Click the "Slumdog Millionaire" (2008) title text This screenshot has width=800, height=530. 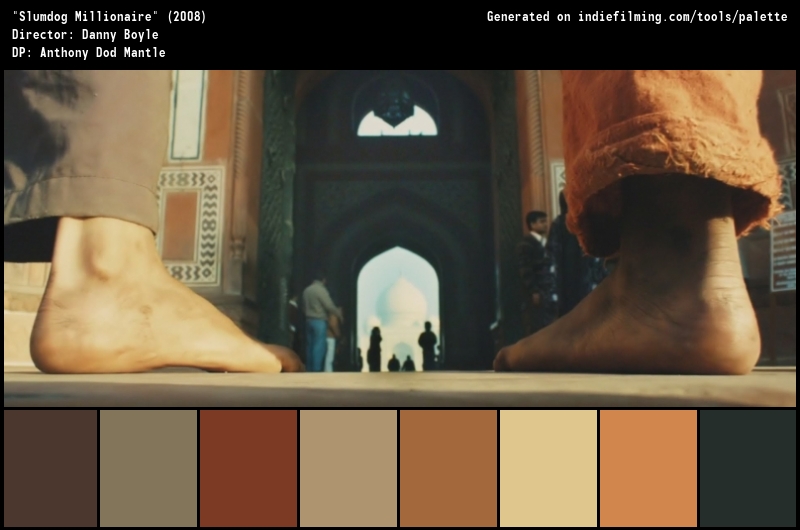point(109,17)
